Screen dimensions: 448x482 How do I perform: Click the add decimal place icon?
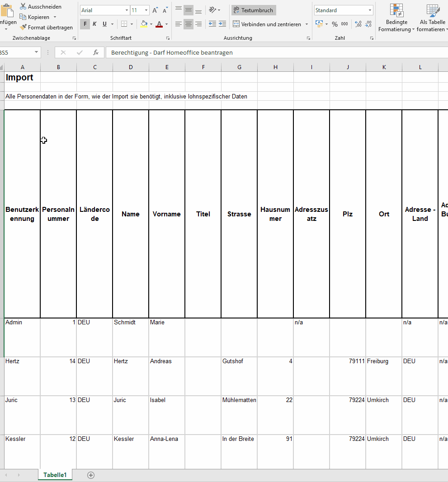358,24
